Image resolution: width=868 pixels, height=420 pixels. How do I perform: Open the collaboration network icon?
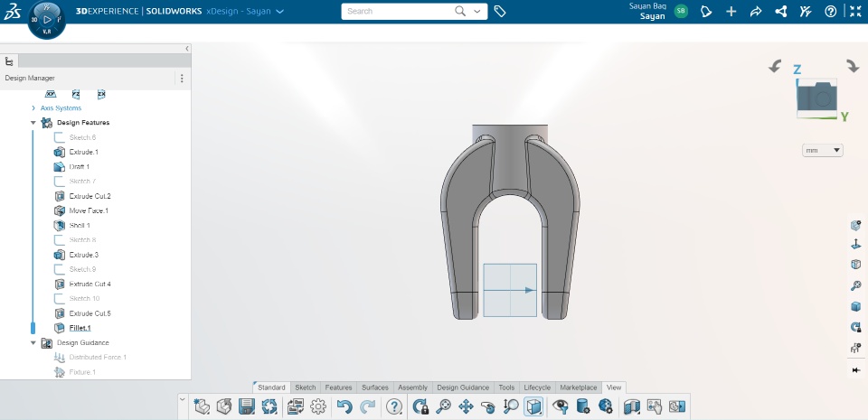(x=781, y=11)
